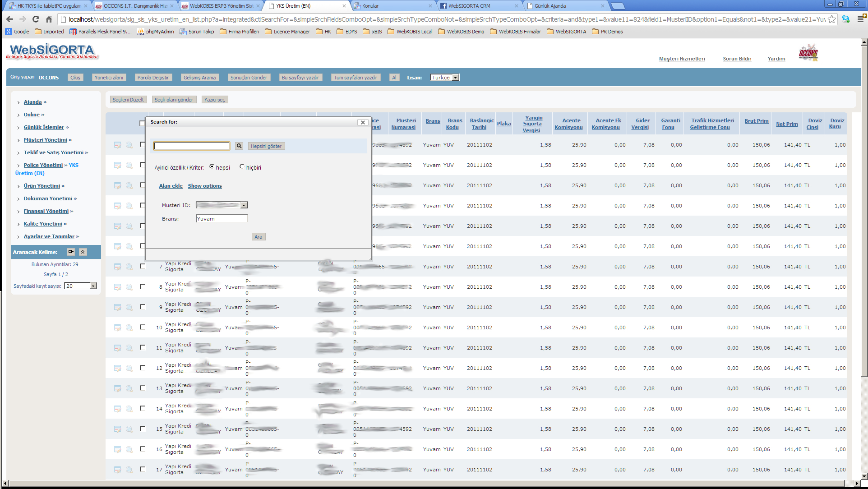Viewport: 868px width, 489px height.
Task: Collapse the Aranacak Kelime panel with double-arrow icon
Action: [x=83, y=252]
